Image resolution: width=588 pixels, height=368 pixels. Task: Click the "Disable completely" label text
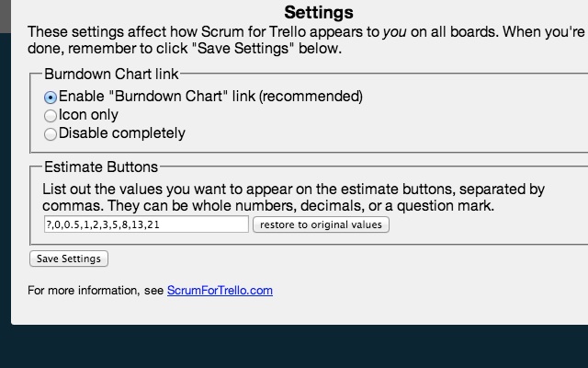click(x=121, y=133)
